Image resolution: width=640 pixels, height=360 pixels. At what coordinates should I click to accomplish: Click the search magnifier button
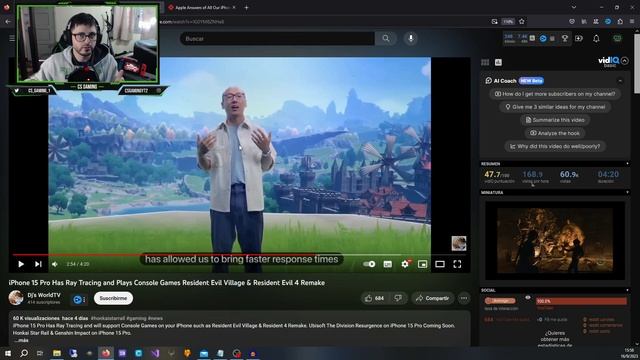point(386,39)
